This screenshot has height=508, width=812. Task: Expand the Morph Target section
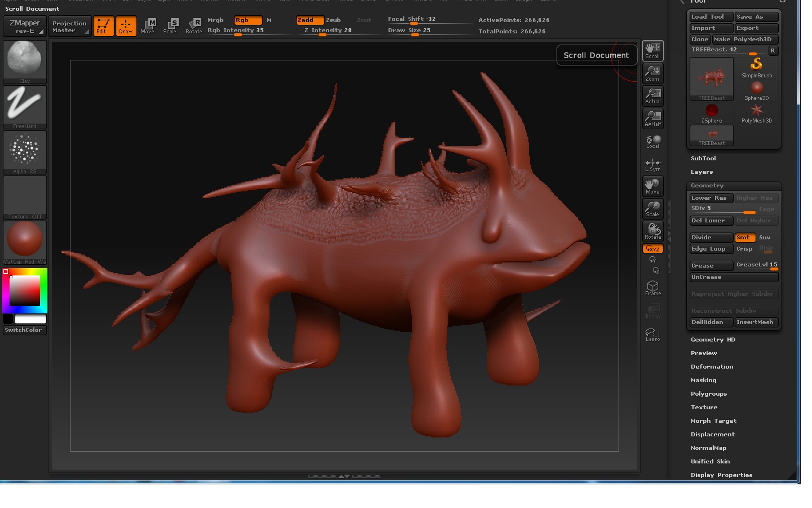pyautogui.click(x=713, y=421)
